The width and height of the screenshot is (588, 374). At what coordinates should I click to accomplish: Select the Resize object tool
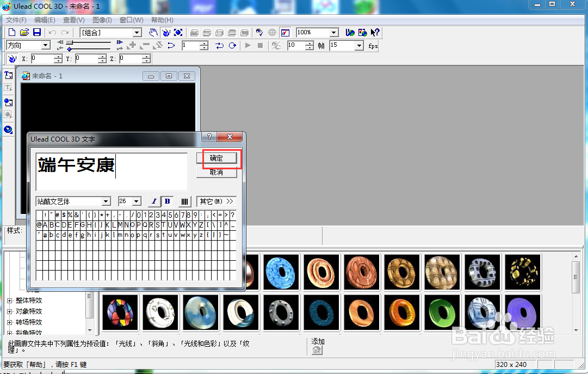pyautogui.click(x=178, y=33)
